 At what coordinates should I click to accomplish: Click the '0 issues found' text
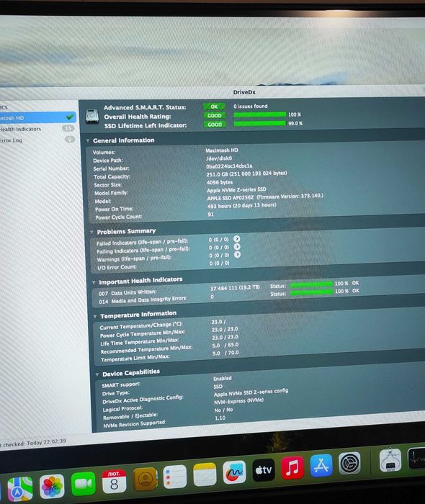pyautogui.click(x=251, y=106)
